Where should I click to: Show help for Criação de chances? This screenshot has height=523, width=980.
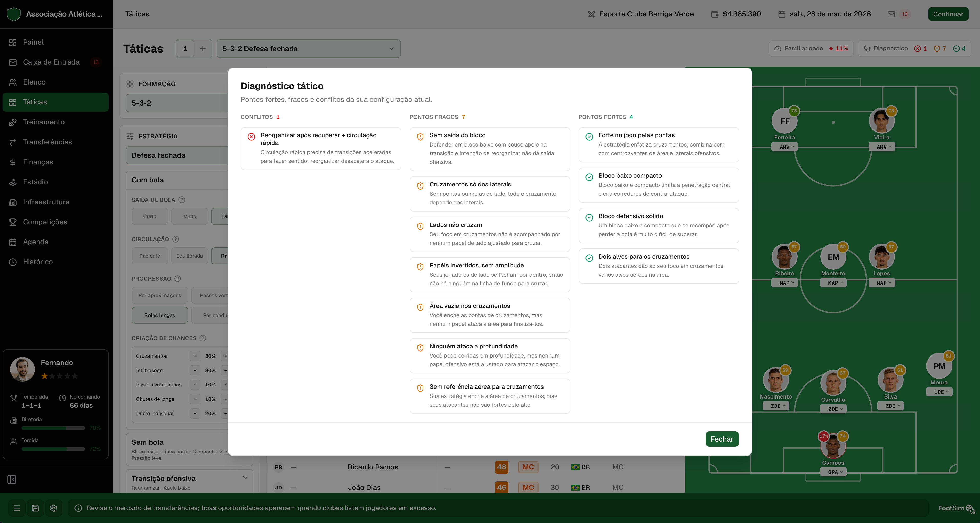[x=203, y=338]
